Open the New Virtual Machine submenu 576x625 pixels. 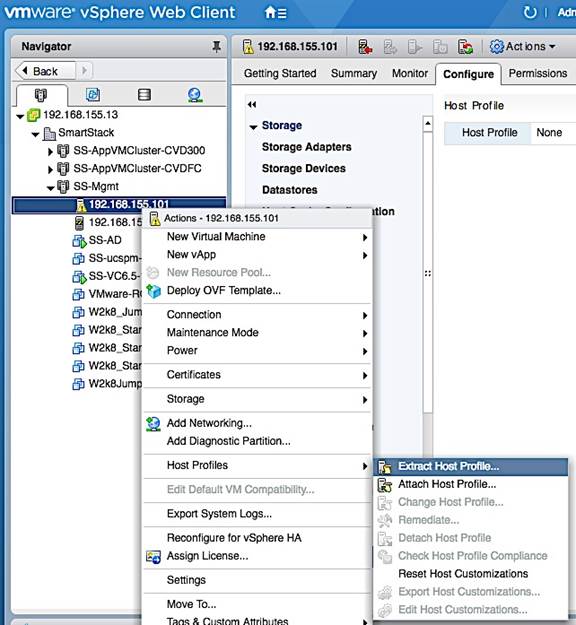click(257, 237)
